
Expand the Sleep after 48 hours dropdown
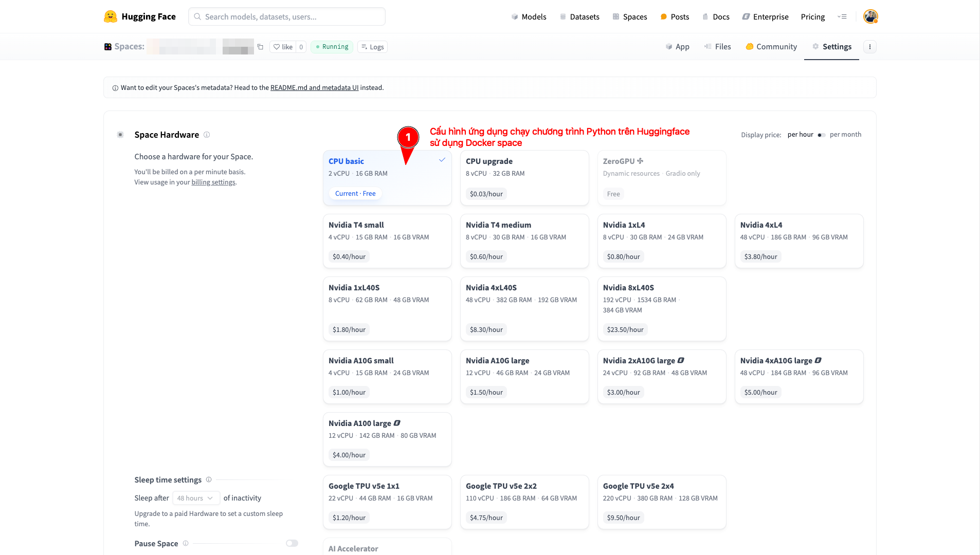(196, 498)
